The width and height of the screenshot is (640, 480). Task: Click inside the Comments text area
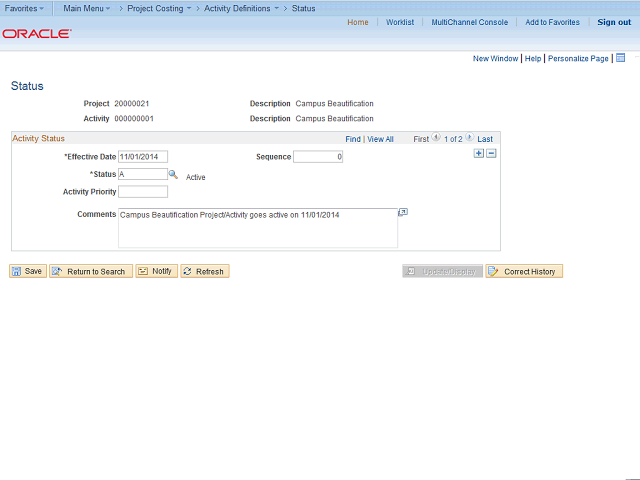pos(258,228)
